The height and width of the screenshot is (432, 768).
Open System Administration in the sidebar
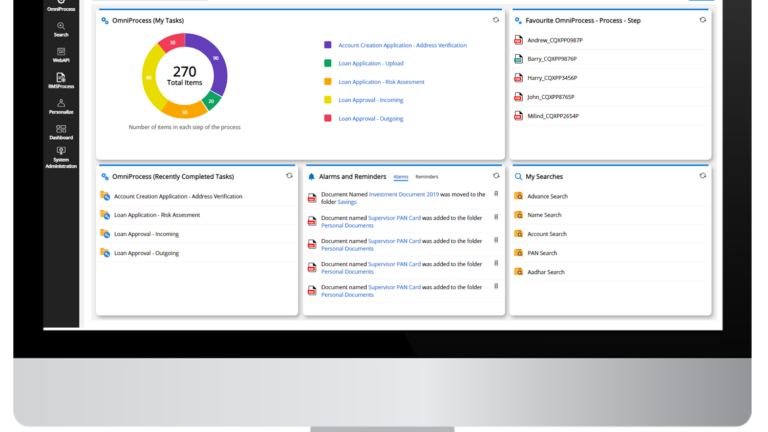point(62,157)
